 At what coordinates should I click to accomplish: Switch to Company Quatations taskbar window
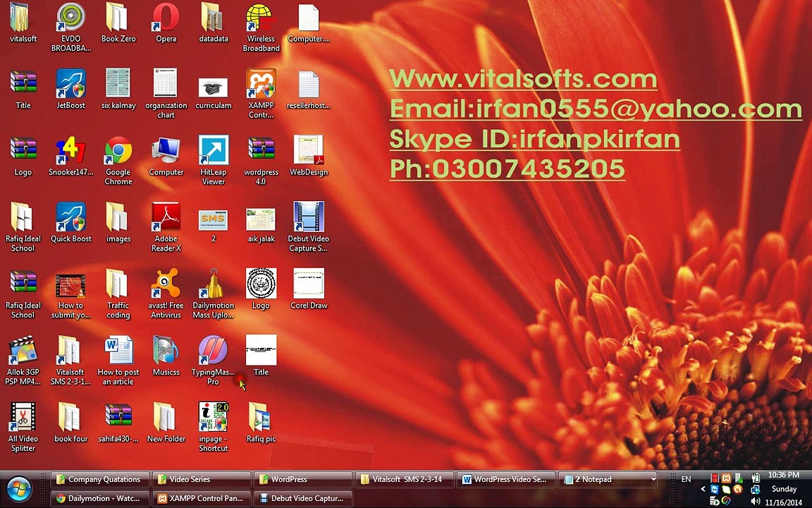100,480
